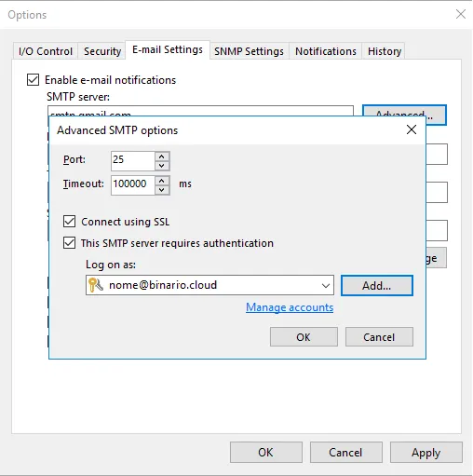Uncheck This SMTP server requires authentication
The width and height of the screenshot is (473, 476).
pyautogui.click(x=69, y=243)
